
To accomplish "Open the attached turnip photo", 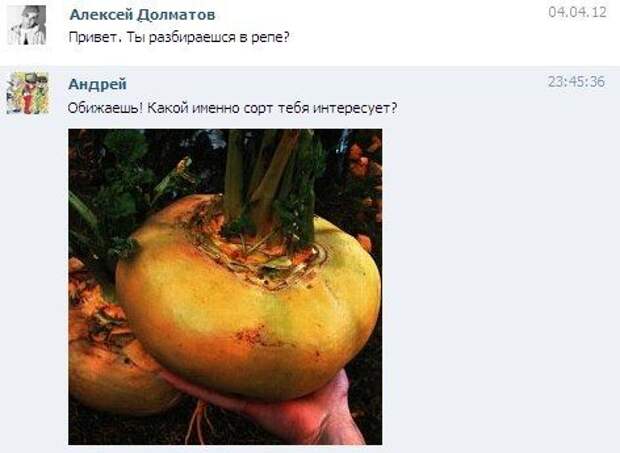I will pyautogui.click(x=225, y=287).
